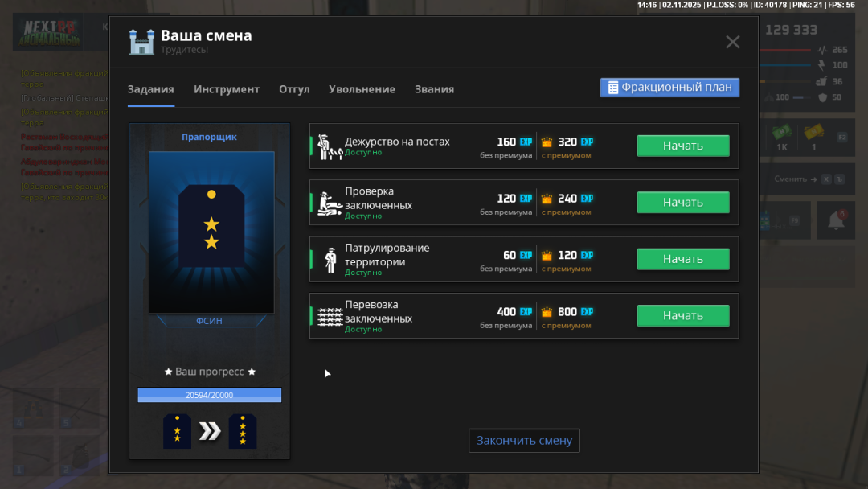The width and height of the screenshot is (868, 489).
Task: Click the Патрулирование территории officer icon
Action: pos(330,260)
